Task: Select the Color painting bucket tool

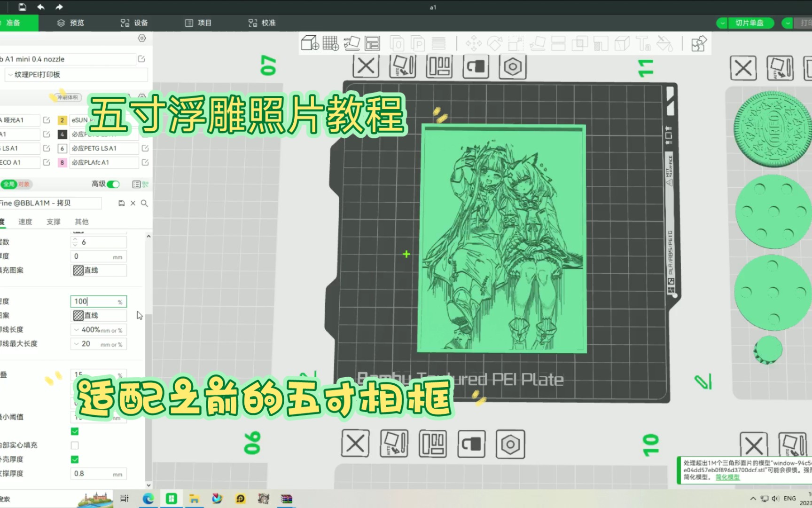Action: point(664,43)
